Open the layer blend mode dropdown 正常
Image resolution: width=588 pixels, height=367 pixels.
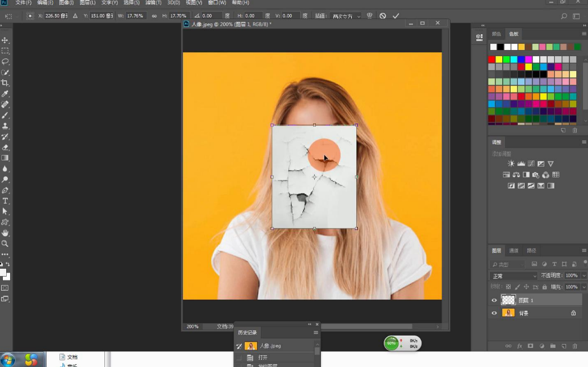point(513,276)
